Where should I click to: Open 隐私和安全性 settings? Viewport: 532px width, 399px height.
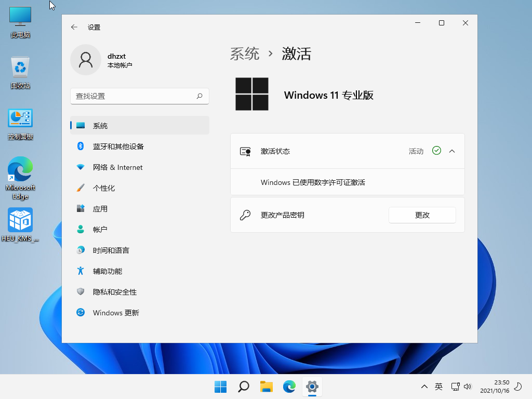click(x=139, y=292)
